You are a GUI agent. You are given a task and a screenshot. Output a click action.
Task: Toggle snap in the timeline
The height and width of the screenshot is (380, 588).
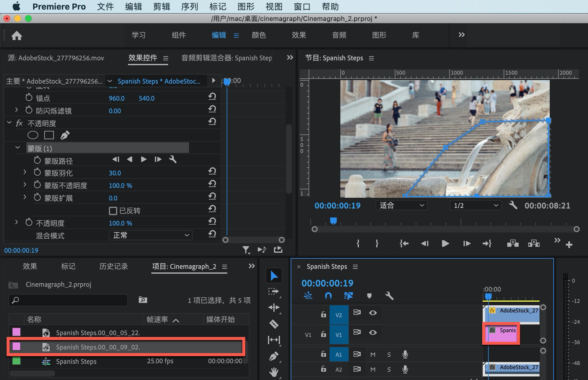(328, 296)
